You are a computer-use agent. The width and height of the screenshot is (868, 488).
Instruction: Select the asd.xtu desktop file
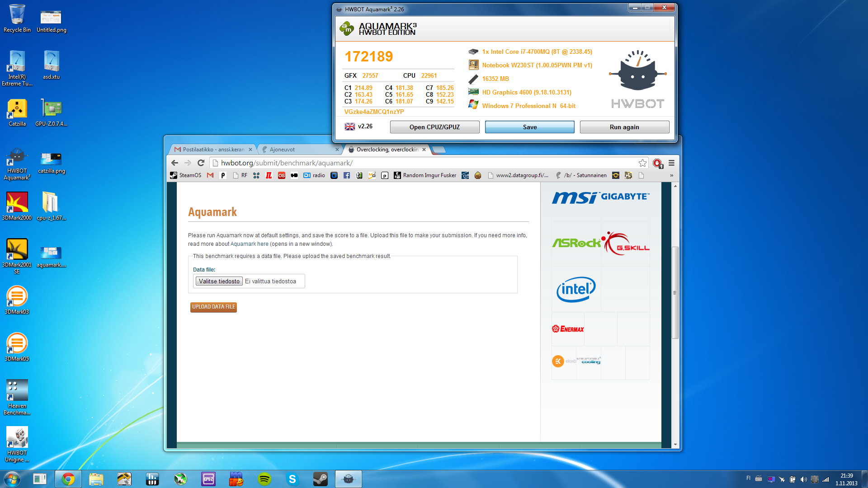51,65
